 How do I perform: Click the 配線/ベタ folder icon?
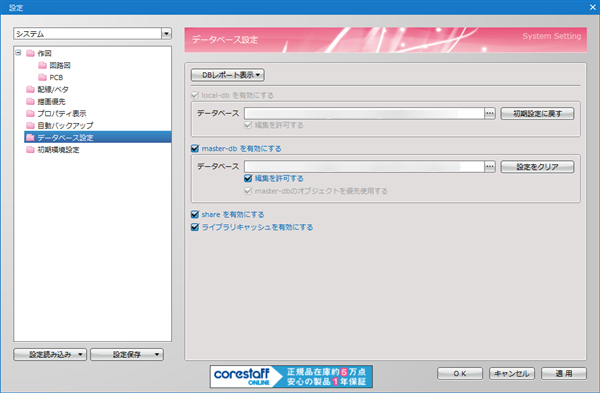point(30,90)
